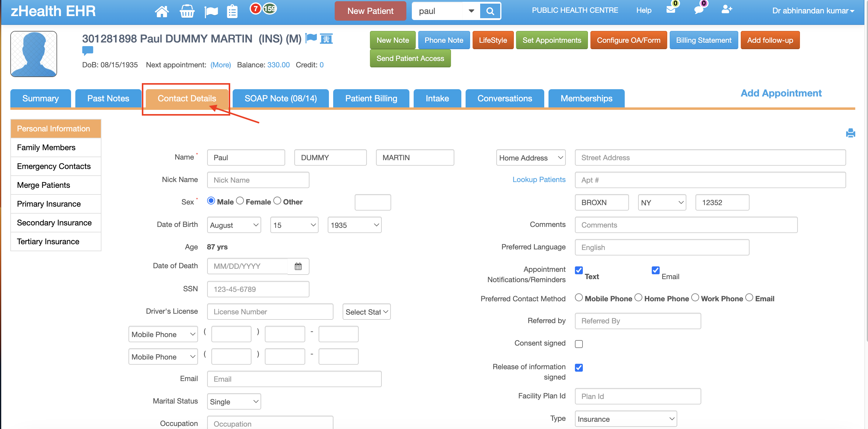The height and width of the screenshot is (429, 868).
Task: Open driver's license Select State dropdown
Action: [366, 312]
